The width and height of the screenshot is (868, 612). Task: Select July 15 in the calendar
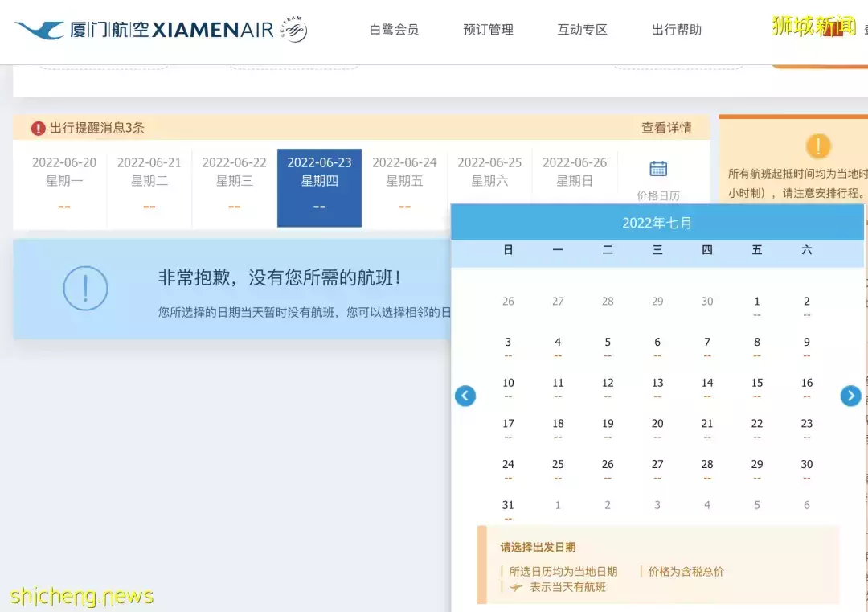[756, 383]
